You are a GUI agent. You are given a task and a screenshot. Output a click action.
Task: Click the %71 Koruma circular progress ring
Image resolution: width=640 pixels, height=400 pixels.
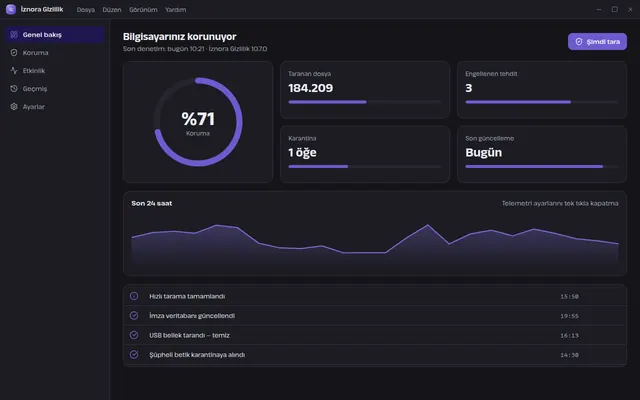[198, 122]
